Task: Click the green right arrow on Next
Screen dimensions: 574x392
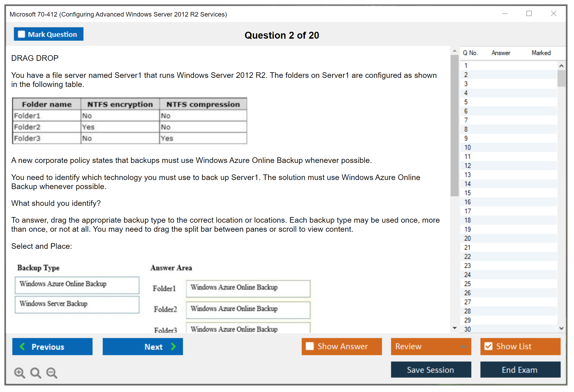Action: pos(174,346)
